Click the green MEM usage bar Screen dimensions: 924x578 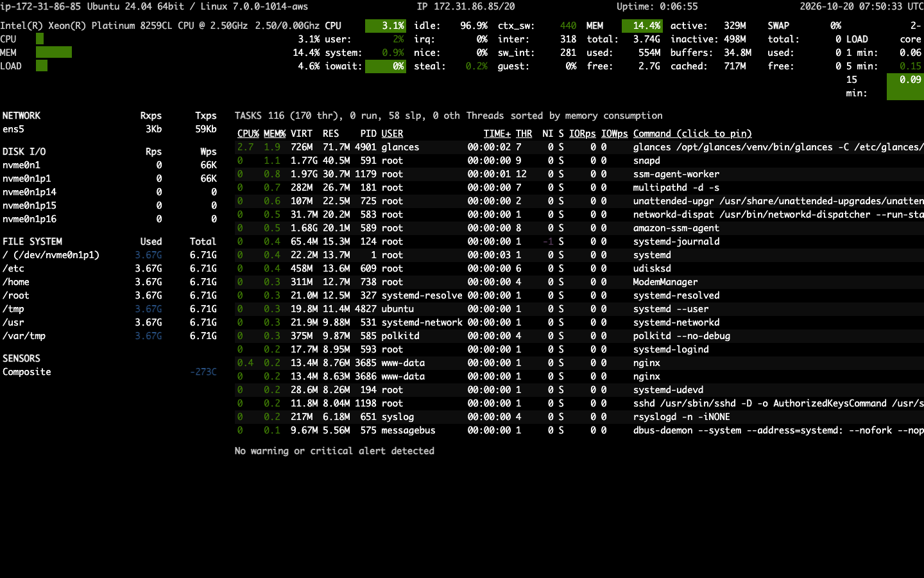point(54,53)
